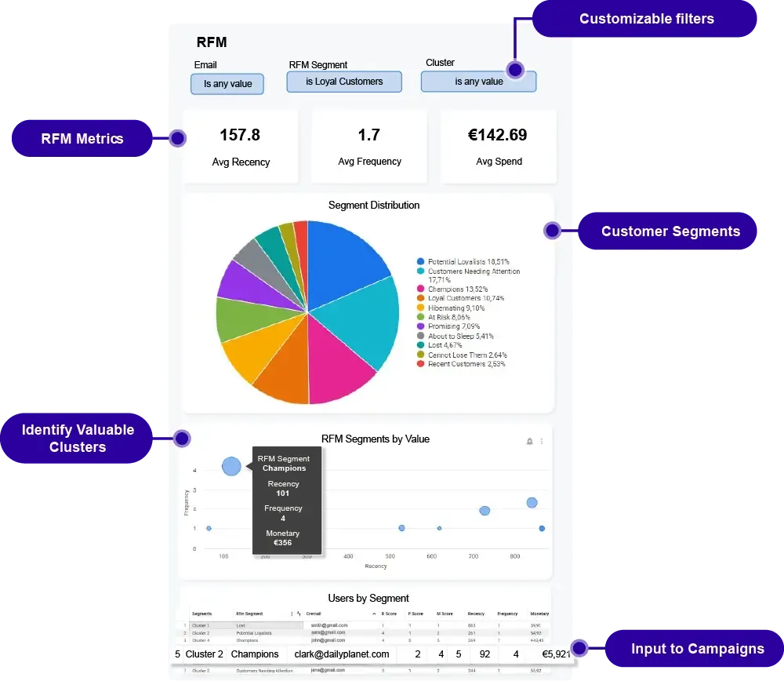Sort table by Monetary column header
Viewport: 784px width, 681px height.
coord(539,614)
